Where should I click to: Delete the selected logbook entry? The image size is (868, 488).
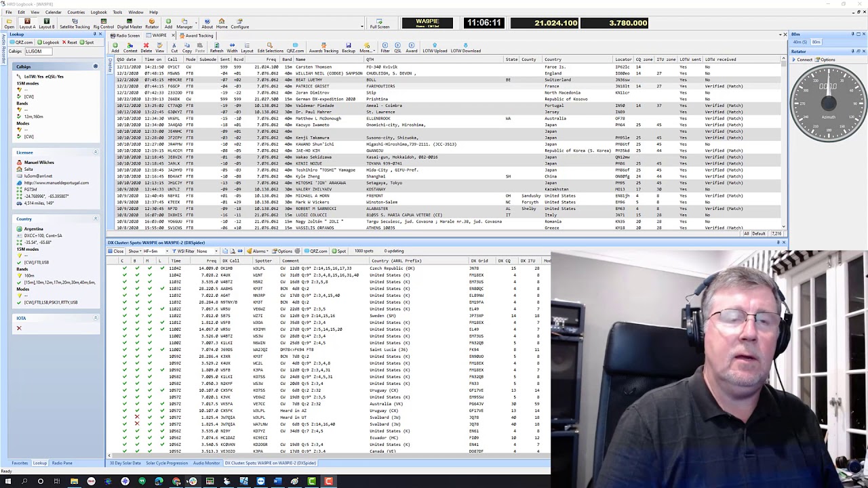tap(146, 48)
